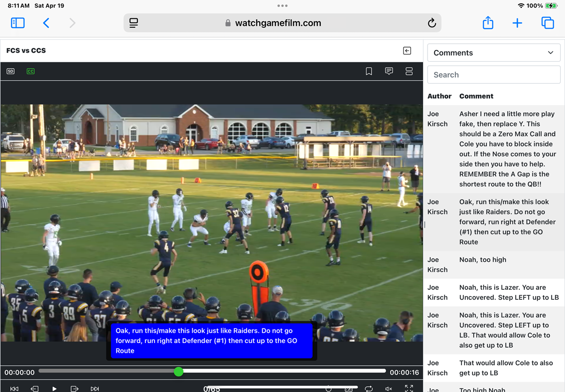Click the green playhead on the timeline
This screenshot has width=565, height=392.
[178, 372]
